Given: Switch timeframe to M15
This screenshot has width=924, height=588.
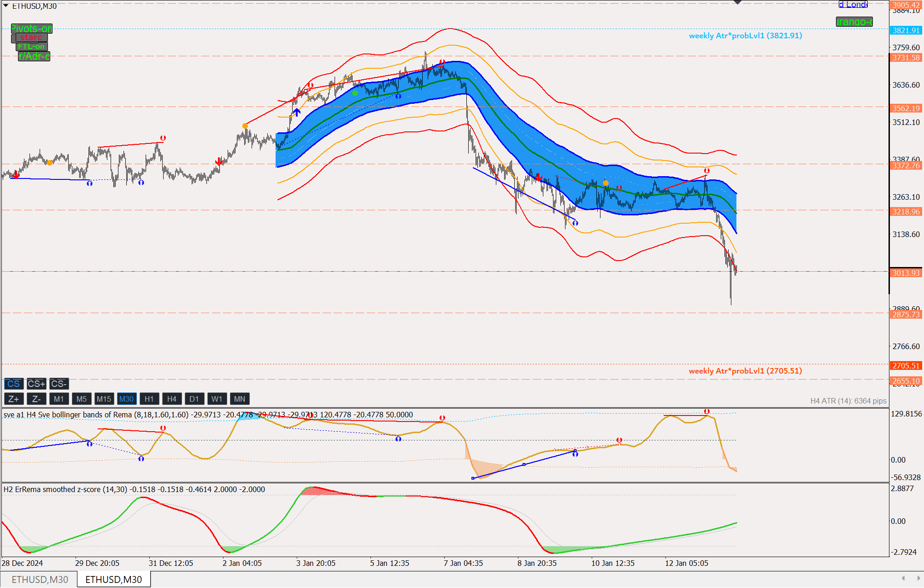Looking at the screenshot, I should click(104, 399).
